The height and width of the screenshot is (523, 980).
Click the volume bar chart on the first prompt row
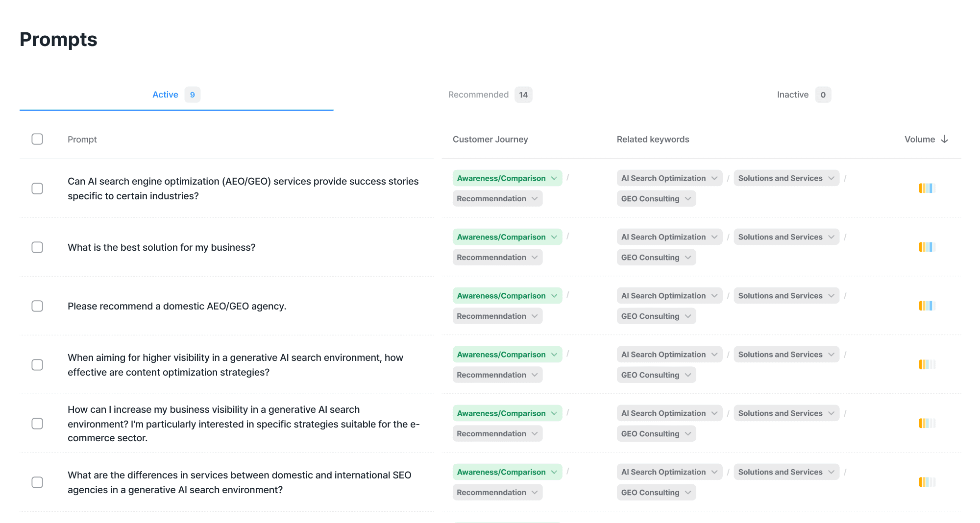[x=927, y=188]
